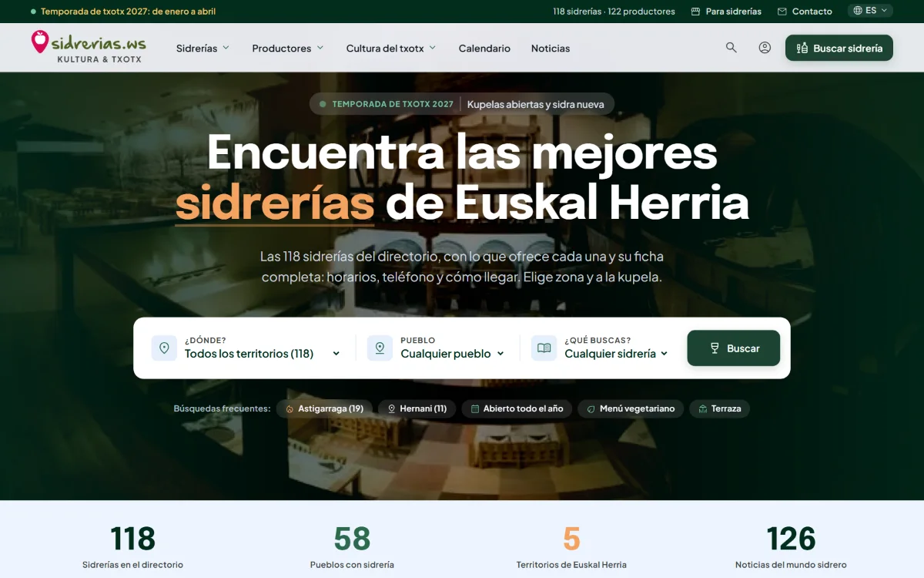Click the green Buscar search button
The image size is (924, 578).
coord(734,348)
